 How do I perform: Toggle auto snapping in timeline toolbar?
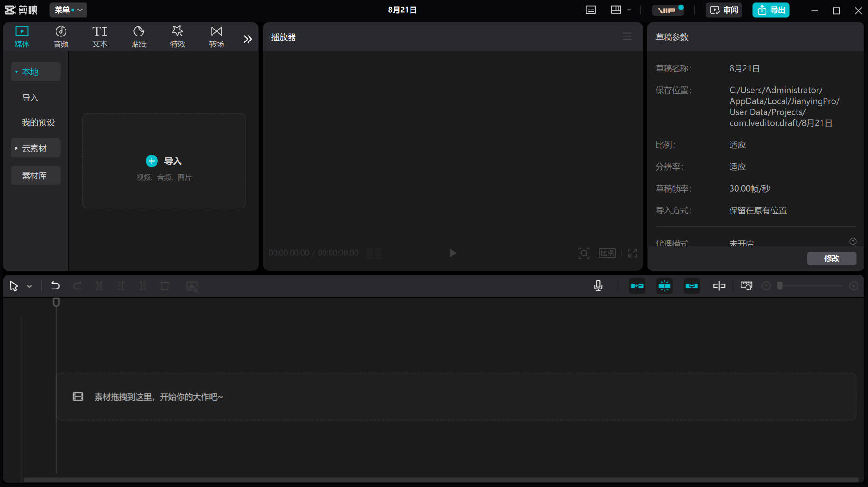point(664,286)
